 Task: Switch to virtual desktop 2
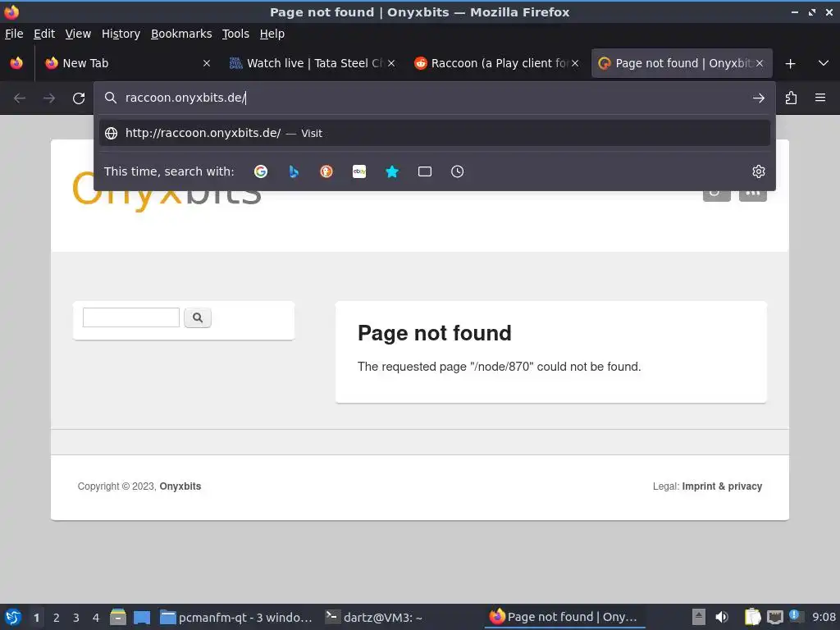(x=57, y=618)
